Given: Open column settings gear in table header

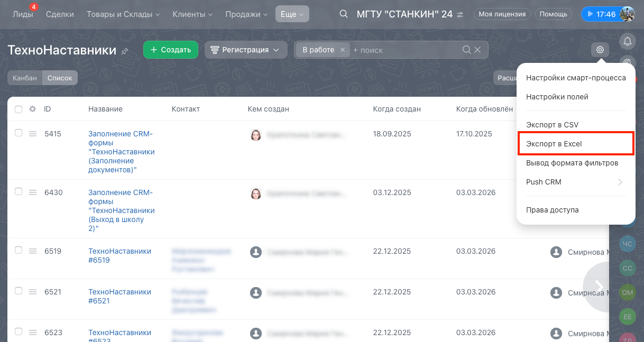Looking at the screenshot, I should pos(32,109).
